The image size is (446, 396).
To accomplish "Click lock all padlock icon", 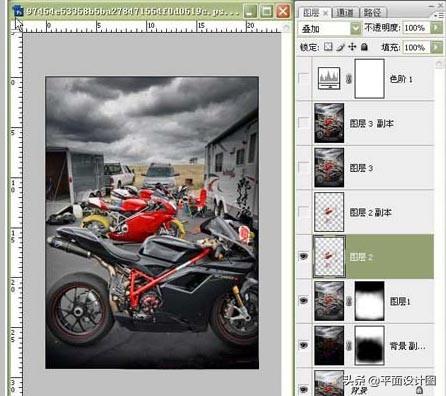I will pyautogui.click(x=364, y=47).
